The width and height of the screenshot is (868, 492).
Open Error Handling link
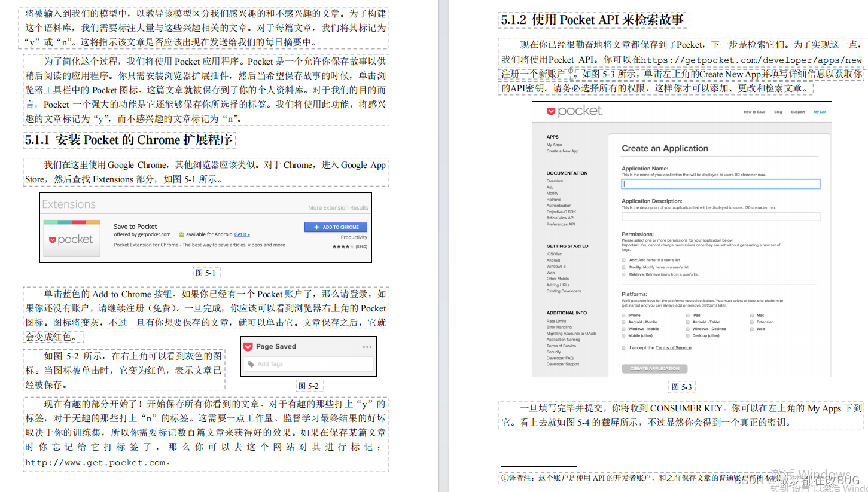559,327
